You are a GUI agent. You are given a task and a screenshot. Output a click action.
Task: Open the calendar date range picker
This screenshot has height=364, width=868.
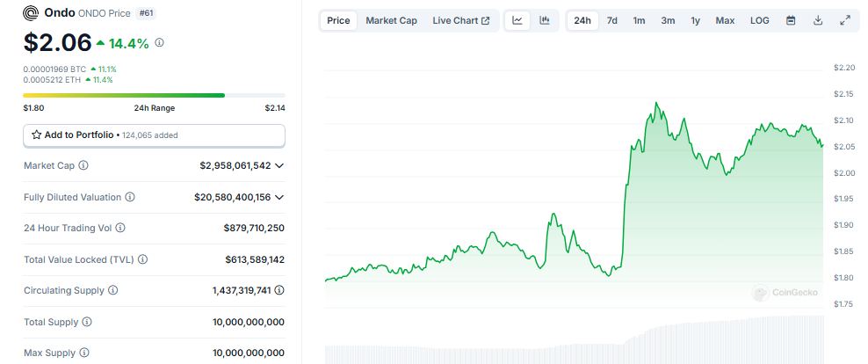pyautogui.click(x=791, y=20)
